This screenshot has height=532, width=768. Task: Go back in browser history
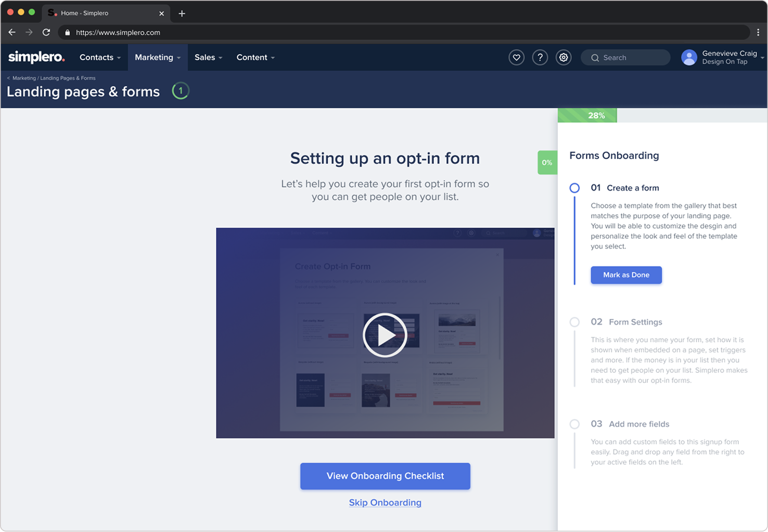click(x=12, y=32)
